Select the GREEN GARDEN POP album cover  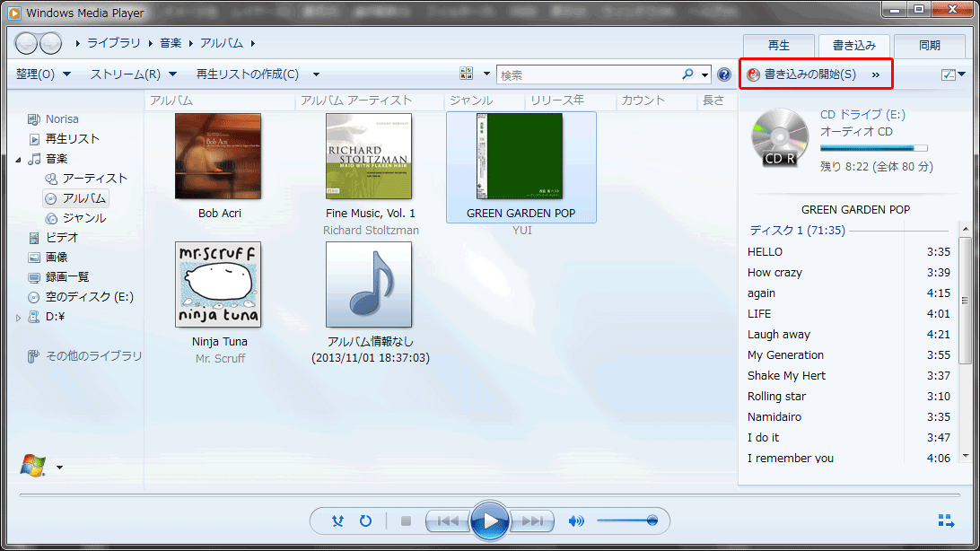click(x=520, y=156)
